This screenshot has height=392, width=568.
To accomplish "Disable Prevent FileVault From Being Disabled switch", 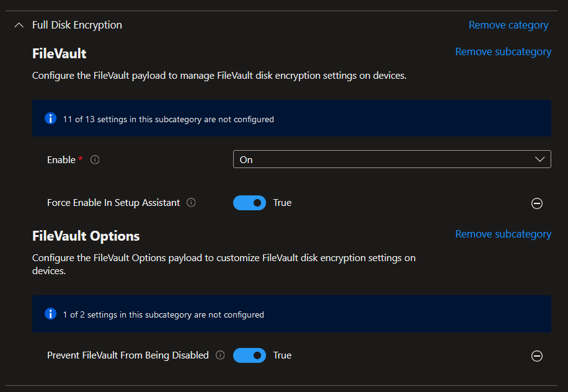I will [x=249, y=355].
